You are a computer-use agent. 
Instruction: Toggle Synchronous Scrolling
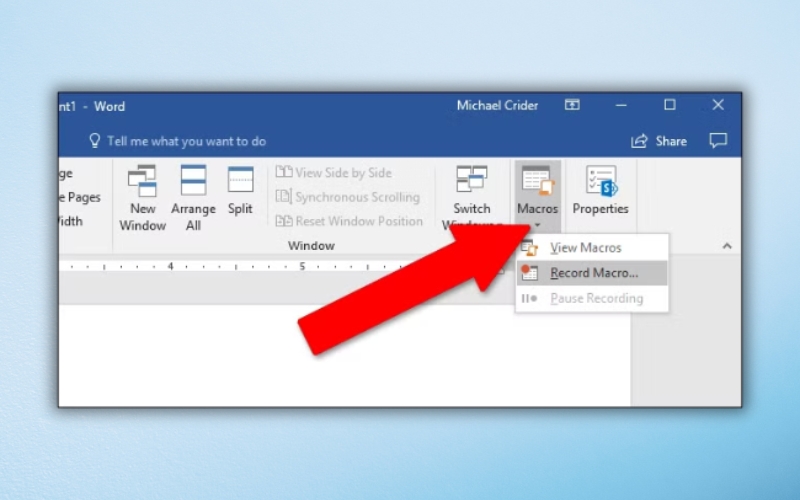[347, 197]
